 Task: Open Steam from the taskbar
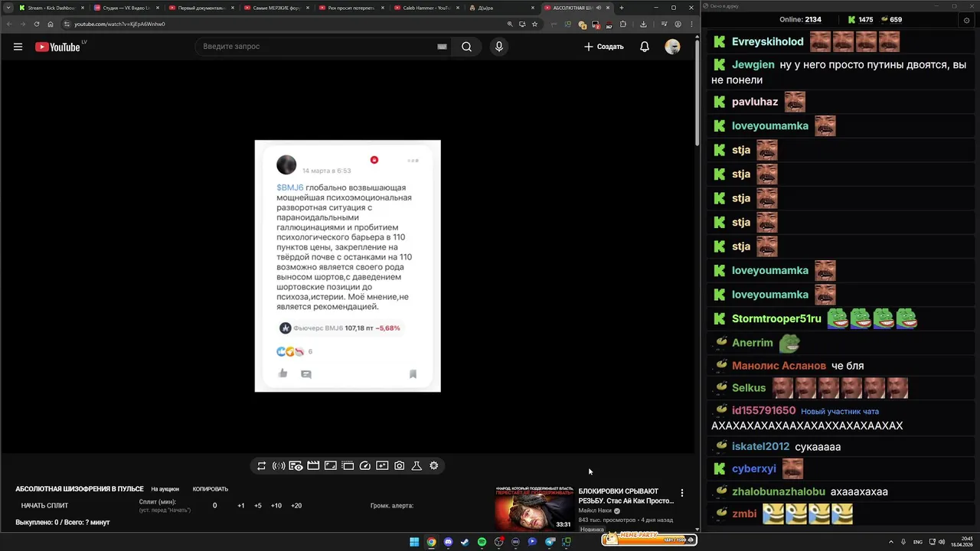pyautogui.click(x=465, y=542)
